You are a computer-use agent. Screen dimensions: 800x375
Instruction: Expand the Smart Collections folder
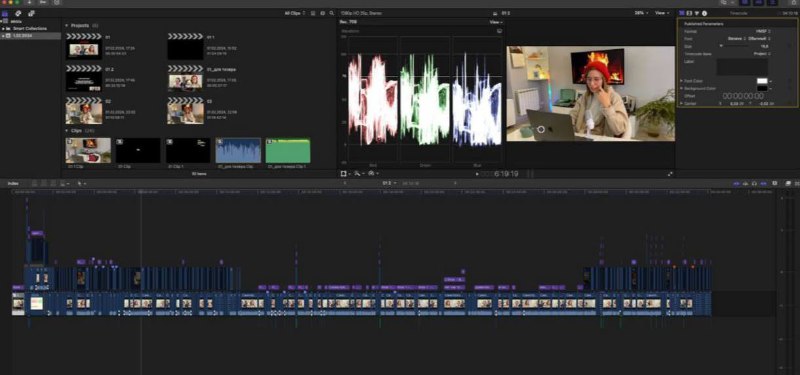(3, 29)
